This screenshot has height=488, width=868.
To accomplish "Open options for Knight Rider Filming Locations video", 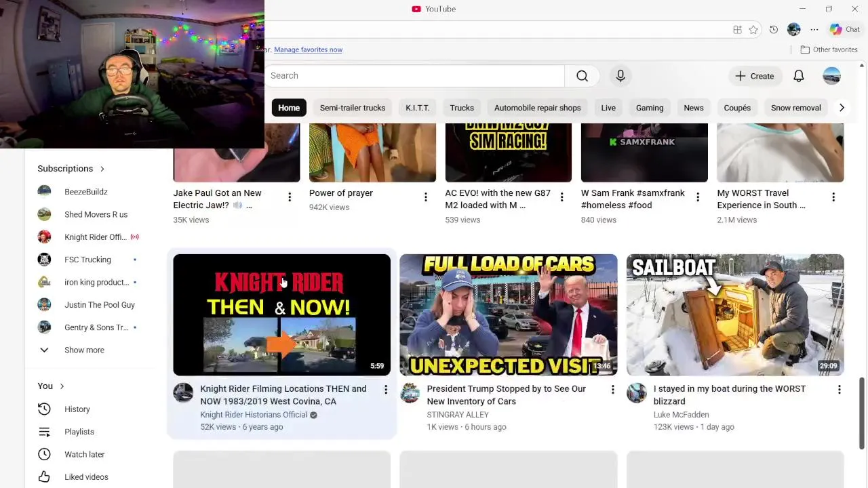I will [386, 390].
